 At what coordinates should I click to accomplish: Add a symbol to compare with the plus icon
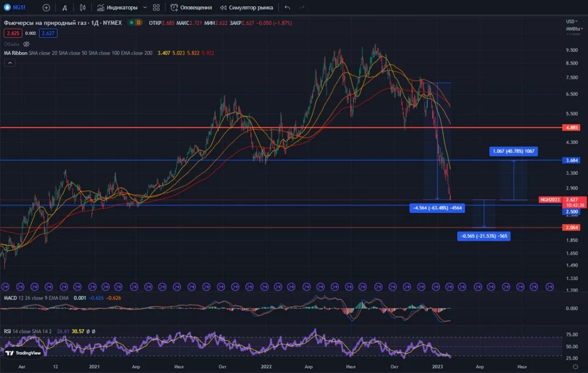point(46,7)
